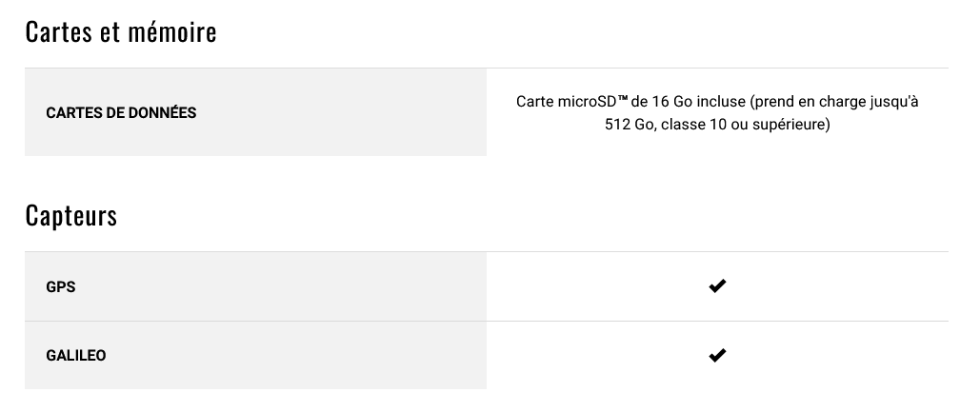
Task: Select the Capteurs section heading
Action: (71, 215)
